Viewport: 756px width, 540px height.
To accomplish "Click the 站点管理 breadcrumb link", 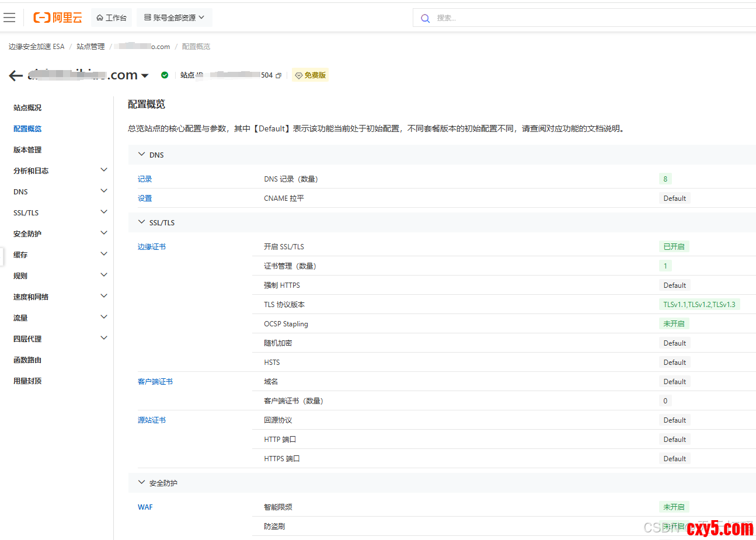I will pyautogui.click(x=90, y=47).
